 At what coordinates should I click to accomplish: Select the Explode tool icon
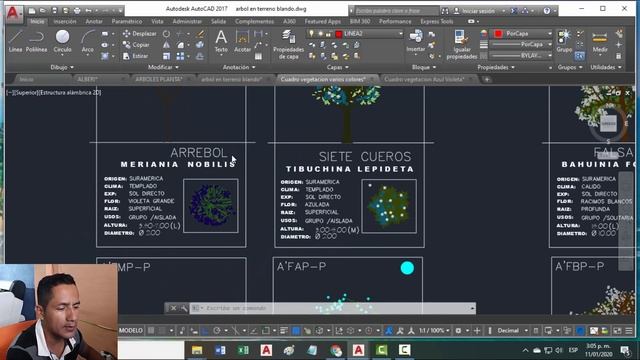pos(200,45)
